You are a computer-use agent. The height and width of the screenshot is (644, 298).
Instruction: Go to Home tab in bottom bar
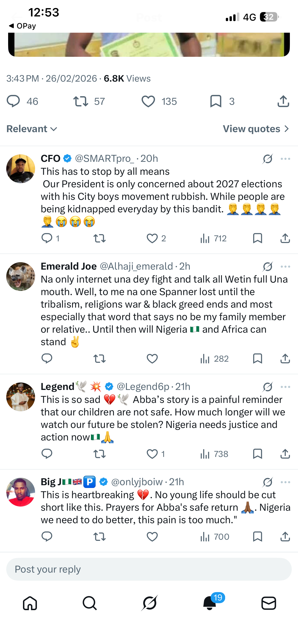[30, 603]
